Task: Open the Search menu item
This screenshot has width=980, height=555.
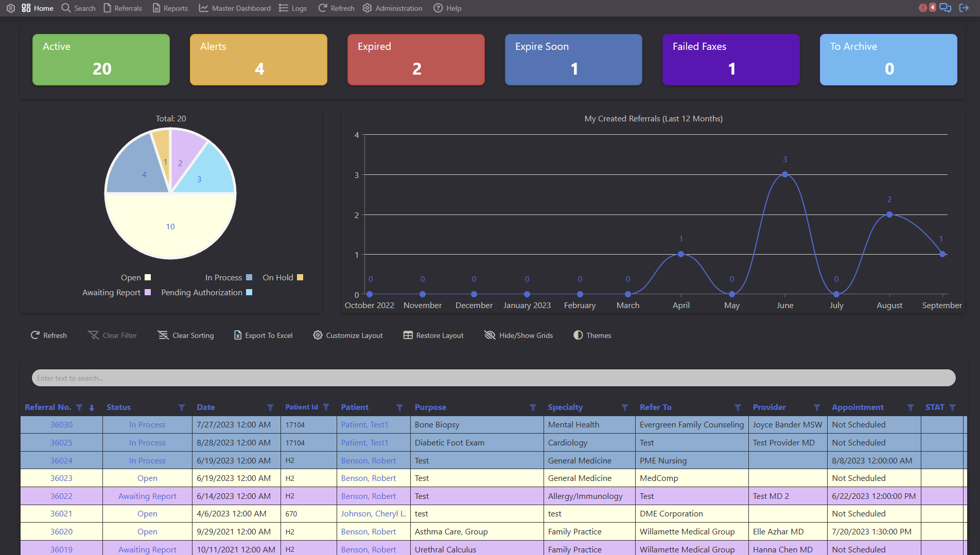Action: (79, 8)
